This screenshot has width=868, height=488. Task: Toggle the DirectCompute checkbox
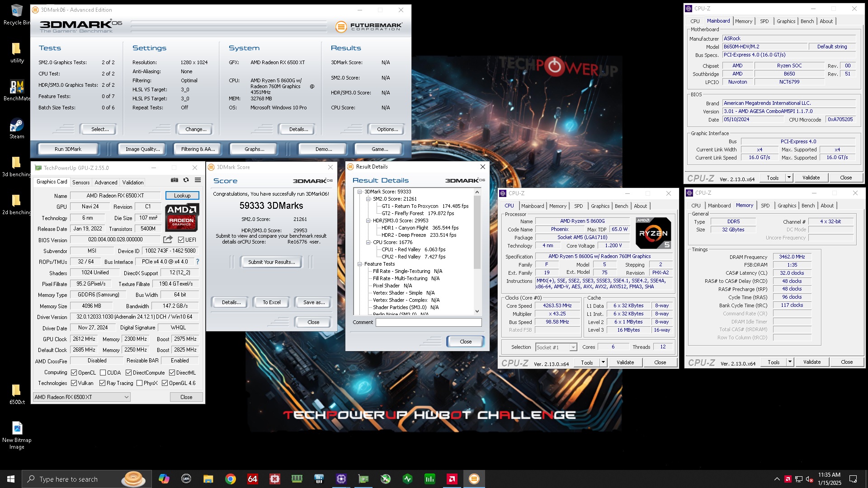click(128, 373)
